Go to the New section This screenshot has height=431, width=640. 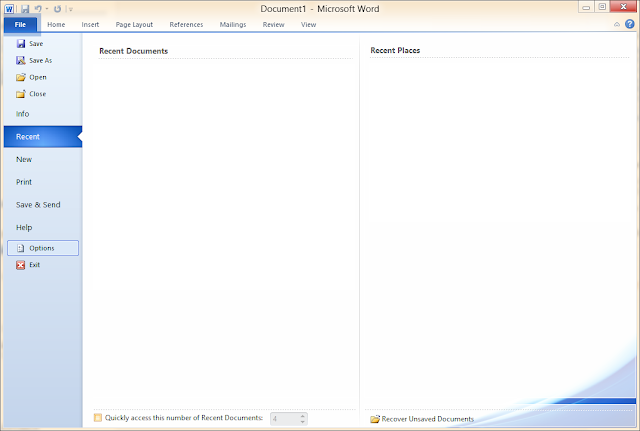coord(24,160)
